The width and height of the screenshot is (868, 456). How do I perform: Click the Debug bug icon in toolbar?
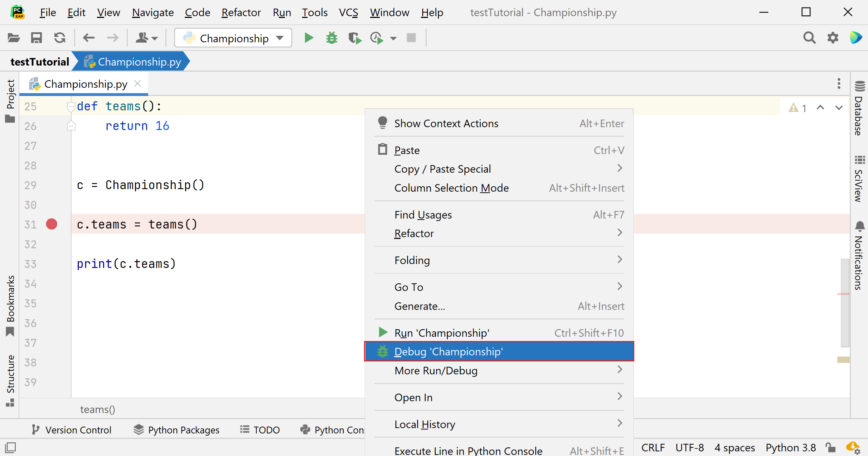[x=331, y=38]
